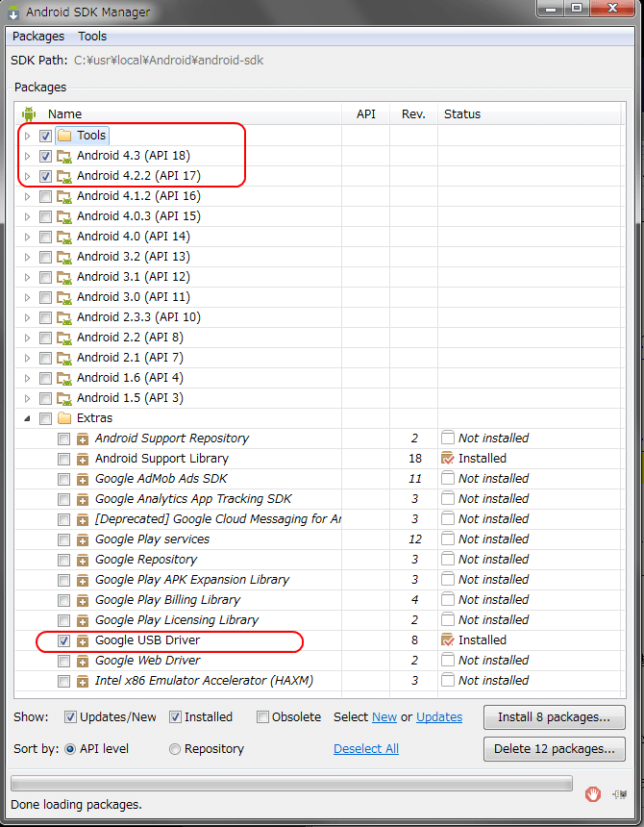Expand the Tools tree node

tap(28, 136)
